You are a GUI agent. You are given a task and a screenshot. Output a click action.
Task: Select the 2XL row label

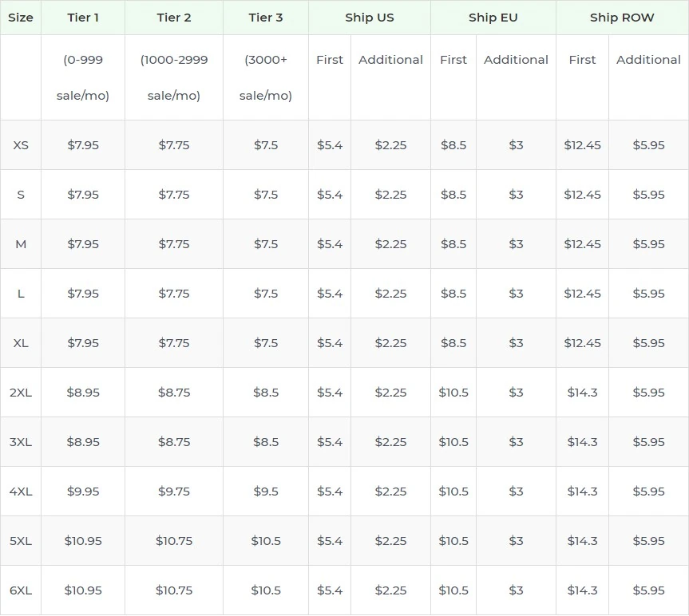pyautogui.click(x=21, y=392)
